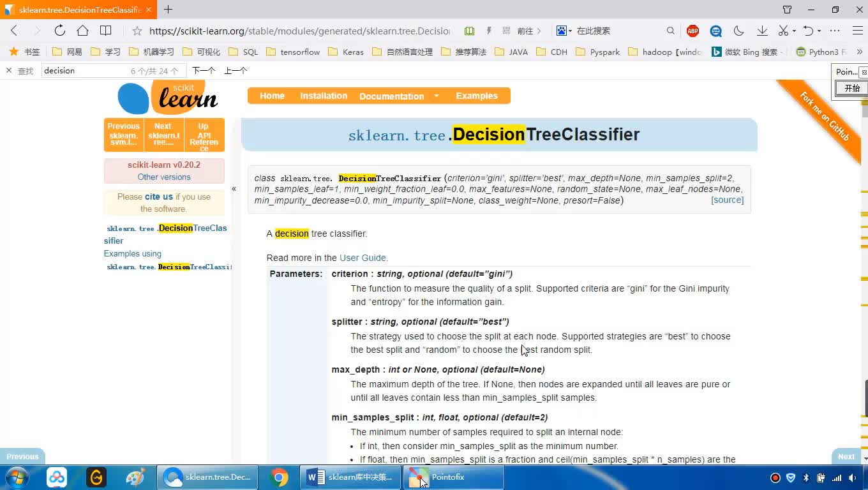The width and height of the screenshot is (868, 490).
Task: Expand the undo close tab dropdown arrow
Action: 819,31
